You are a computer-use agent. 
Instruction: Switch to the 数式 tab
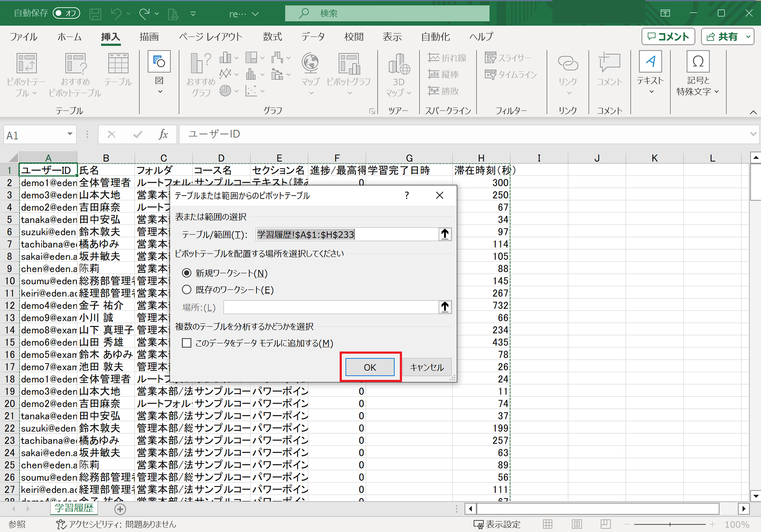[x=273, y=37]
